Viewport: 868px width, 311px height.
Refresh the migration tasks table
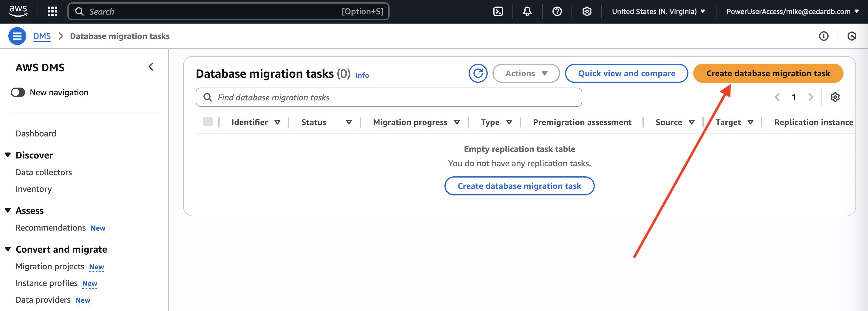478,73
